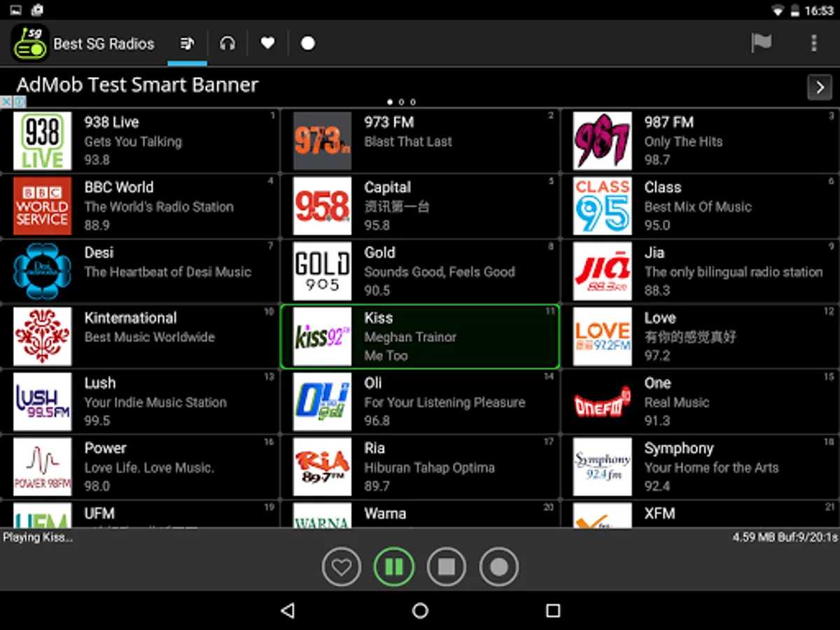Select the 938 Live station logo
The height and width of the screenshot is (630, 840).
[x=42, y=141]
